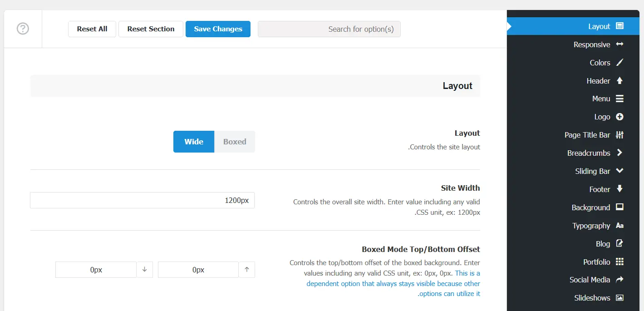This screenshot has width=644, height=311.
Task: Click the Reset Section button
Action: click(151, 29)
